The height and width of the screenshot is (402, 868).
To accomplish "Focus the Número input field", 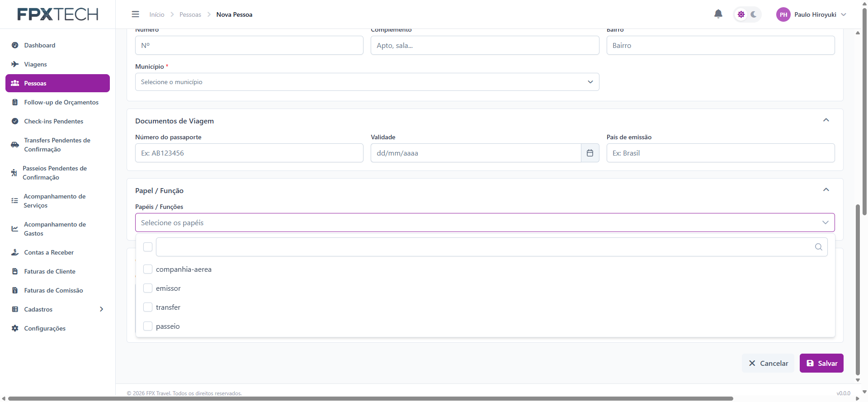I will tap(249, 45).
